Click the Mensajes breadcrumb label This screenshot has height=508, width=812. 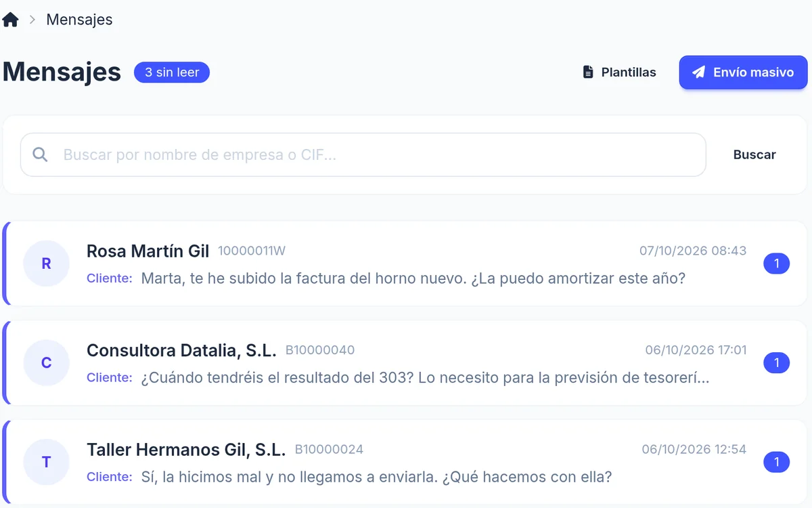(79, 20)
